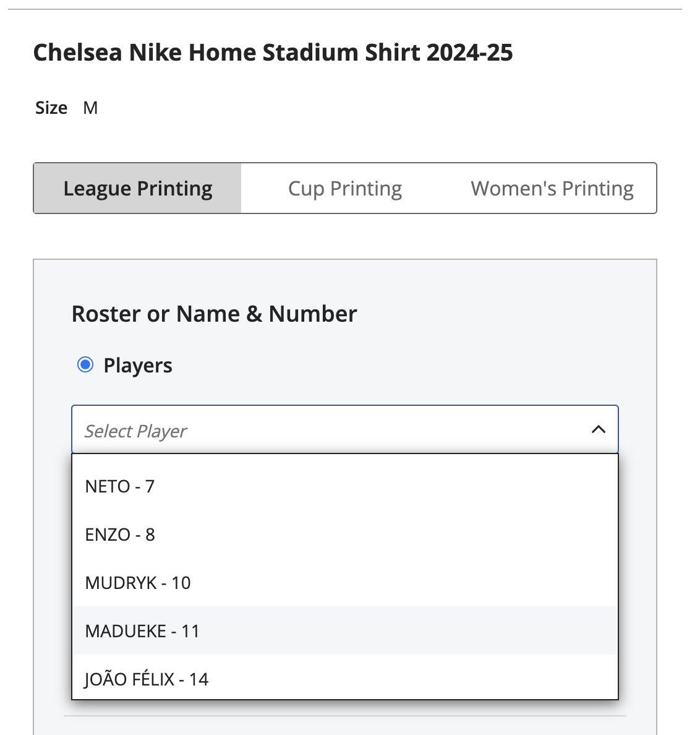Open the Women's Printing tab
This screenshot has height=735, width=700.
point(552,189)
